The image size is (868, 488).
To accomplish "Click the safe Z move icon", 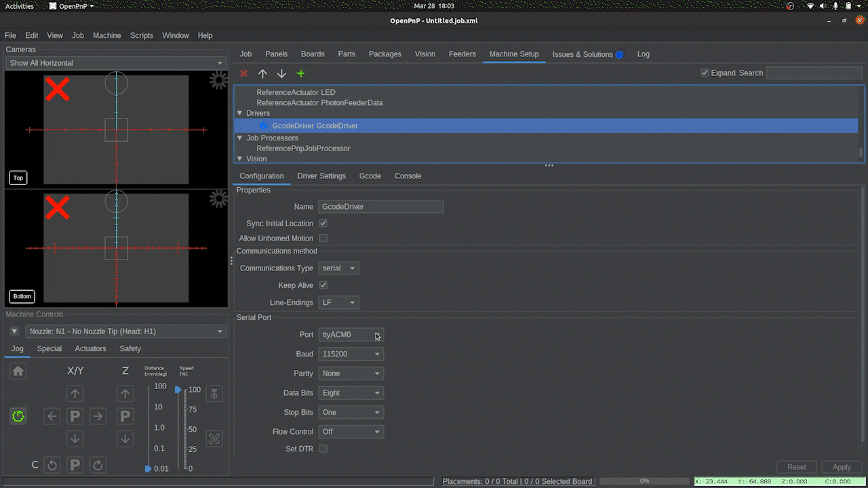I will 214,394.
